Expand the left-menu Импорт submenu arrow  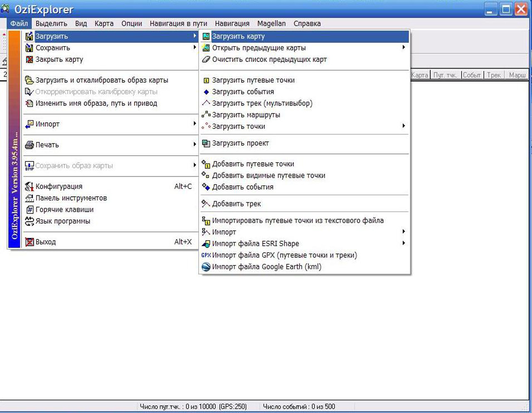[195, 123]
